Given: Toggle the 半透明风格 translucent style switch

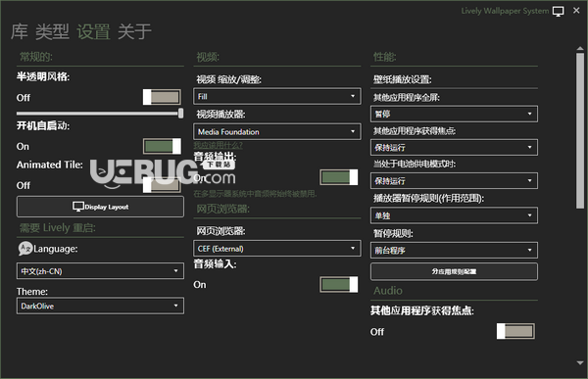Looking at the screenshot, I should pyautogui.click(x=162, y=97).
